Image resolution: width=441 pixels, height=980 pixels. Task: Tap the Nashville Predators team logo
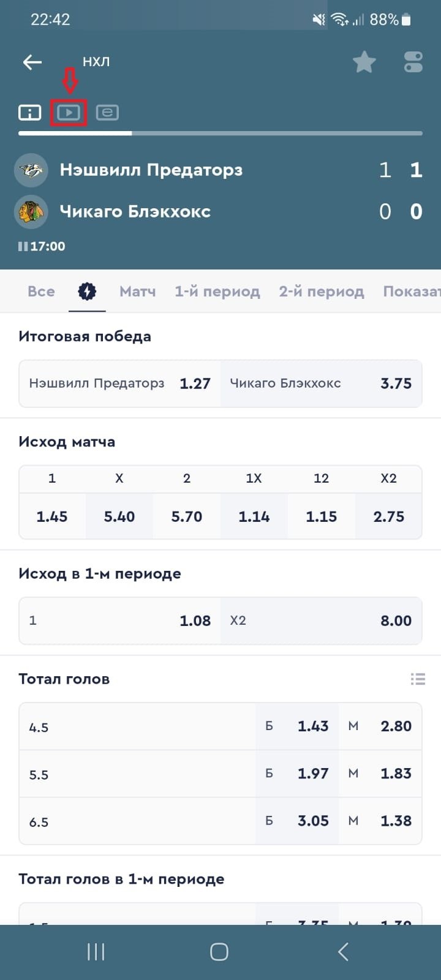pos(31,170)
